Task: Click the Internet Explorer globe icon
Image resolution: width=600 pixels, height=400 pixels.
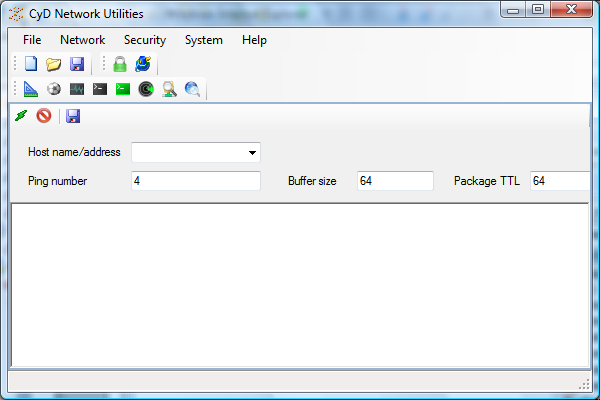Action: [x=143, y=64]
